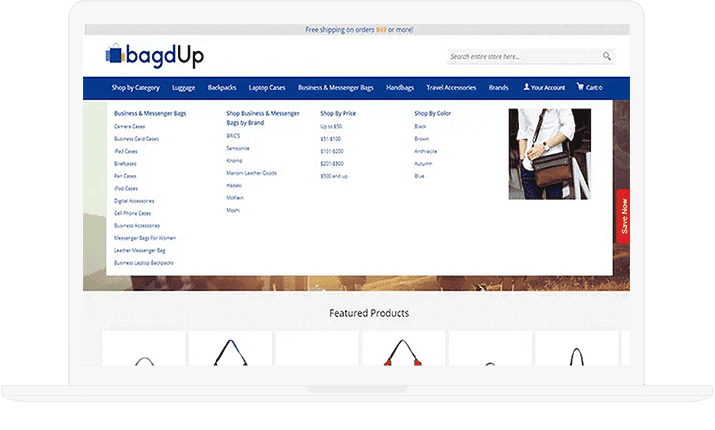Filter by price $101-$200

331,151
